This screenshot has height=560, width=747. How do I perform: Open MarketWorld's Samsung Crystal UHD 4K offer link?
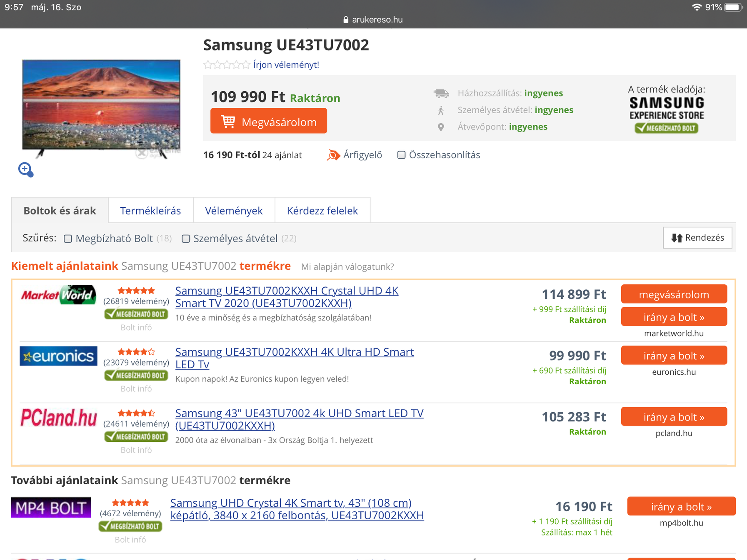pyautogui.click(x=287, y=297)
